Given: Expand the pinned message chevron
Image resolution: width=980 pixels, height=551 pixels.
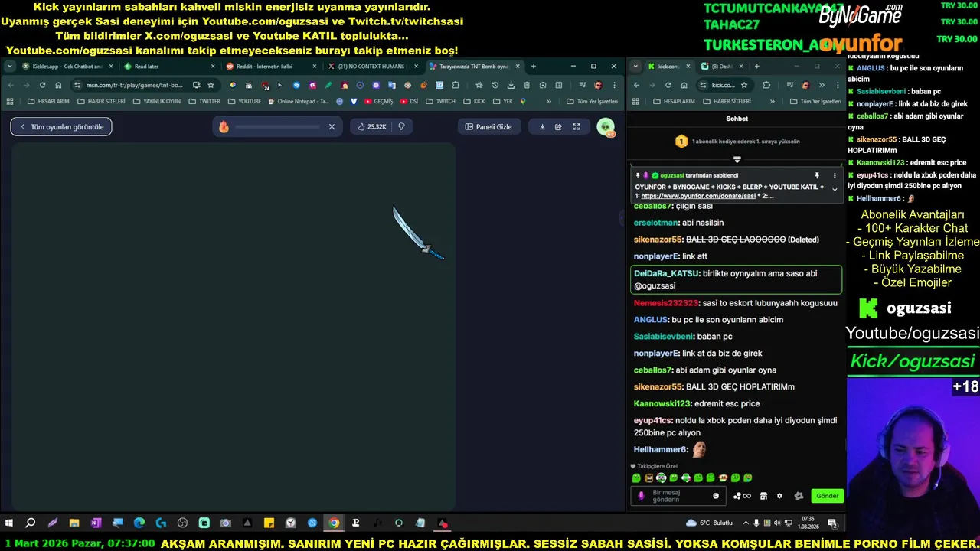Looking at the screenshot, I should (x=835, y=189).
